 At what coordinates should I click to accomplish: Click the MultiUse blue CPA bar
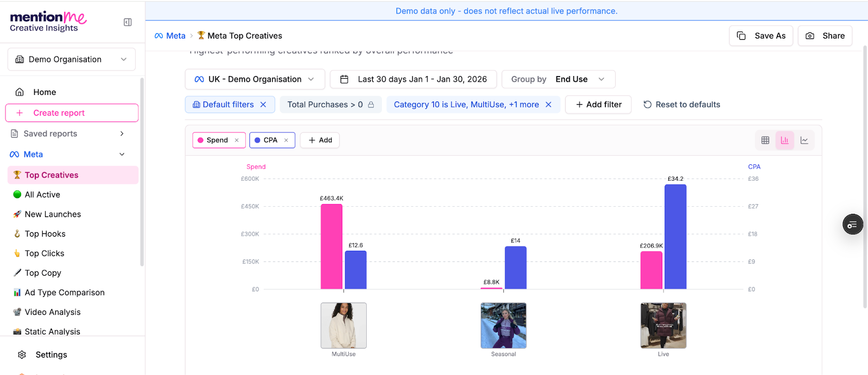coord(356,270)
